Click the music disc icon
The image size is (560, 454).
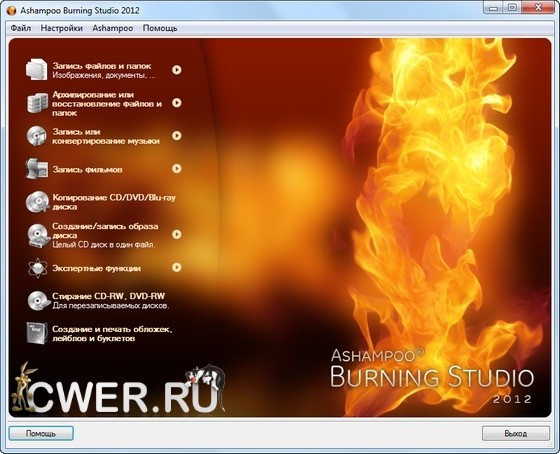[36, 136]
